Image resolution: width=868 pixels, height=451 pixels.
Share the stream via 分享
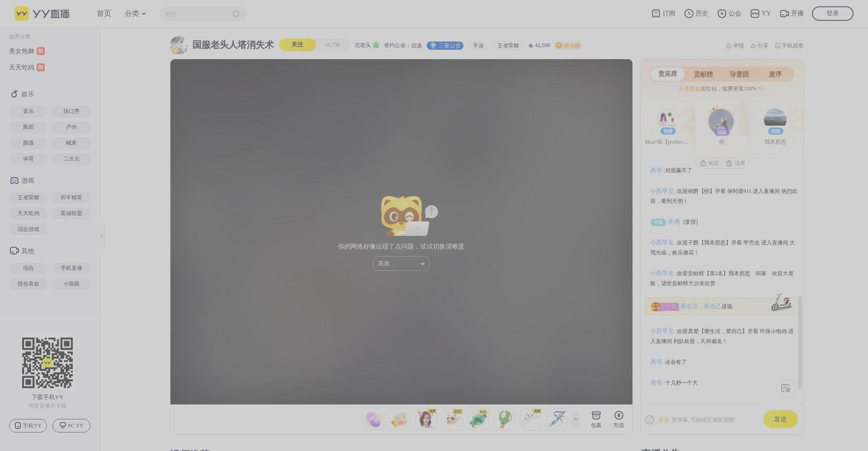(759, 46)
